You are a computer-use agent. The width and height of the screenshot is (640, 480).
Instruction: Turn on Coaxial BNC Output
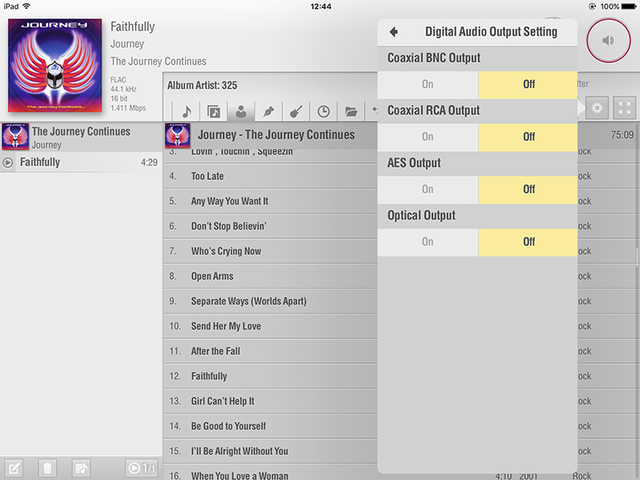click(x=428, y=84)
